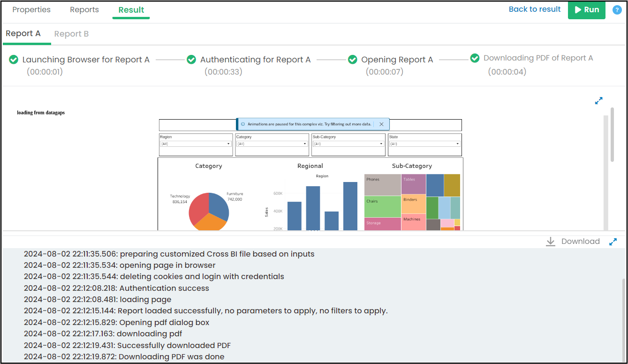Image resolution: width=628 pixels, height=364 pixels.
Task: Select the blue Furniture pie slice
Action: 218,206
